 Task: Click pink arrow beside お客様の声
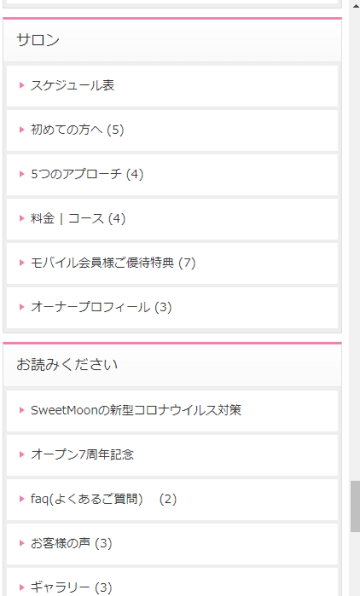(x=22, y=544)
